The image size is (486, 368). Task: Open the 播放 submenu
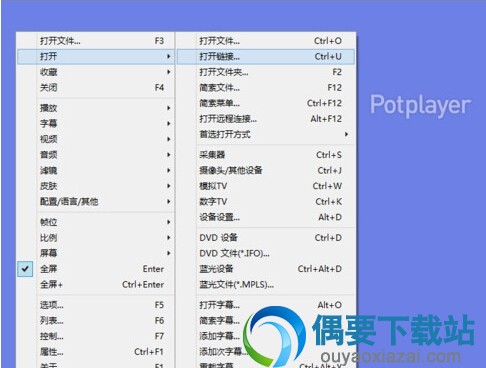95,108
